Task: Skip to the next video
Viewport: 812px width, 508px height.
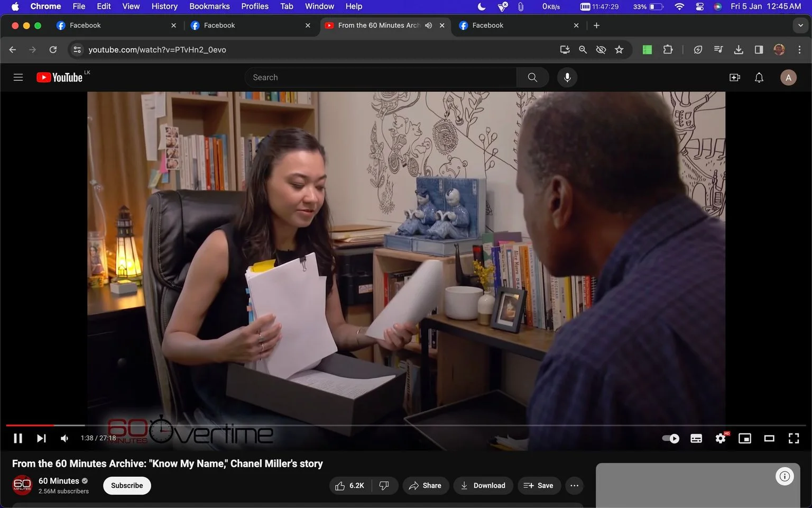Action: (x=41, y=438)
